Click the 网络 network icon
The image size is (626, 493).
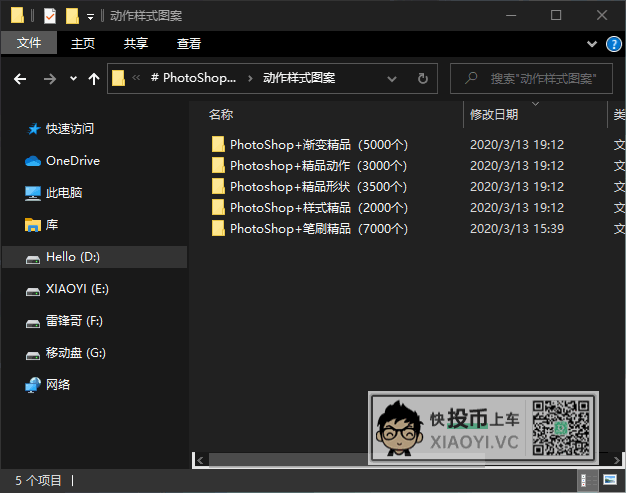tap(33, 385)
